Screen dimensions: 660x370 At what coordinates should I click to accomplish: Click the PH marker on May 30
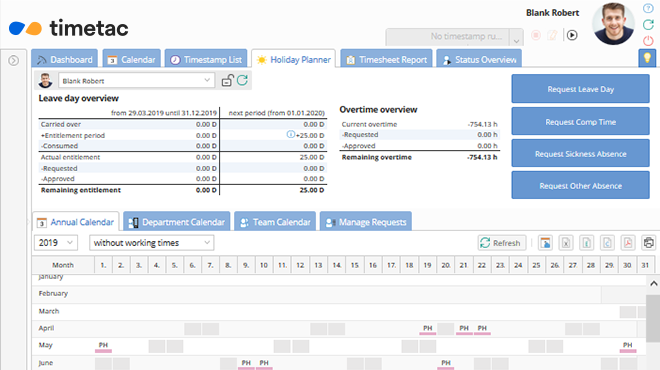coord(628,346)
